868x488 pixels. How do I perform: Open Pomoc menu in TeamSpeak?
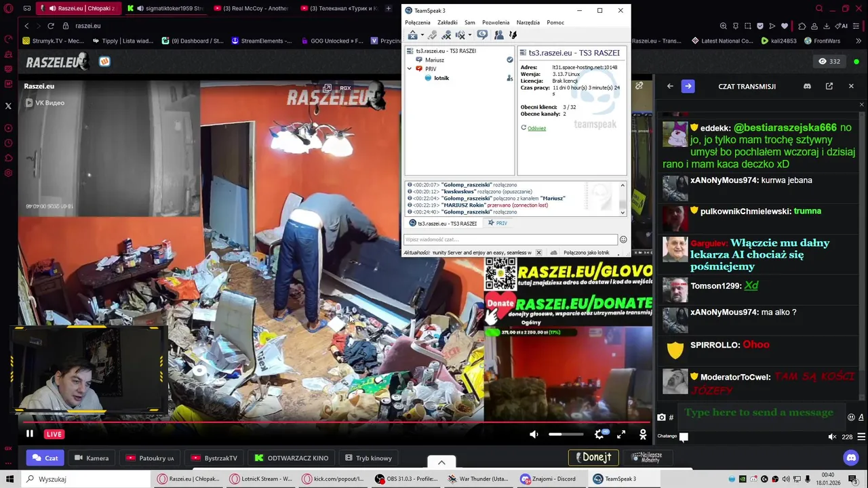555,22
